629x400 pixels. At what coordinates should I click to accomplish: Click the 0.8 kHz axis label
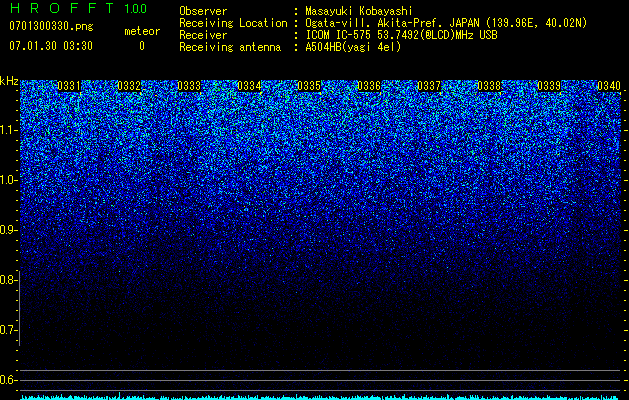[x=7, y=280]
